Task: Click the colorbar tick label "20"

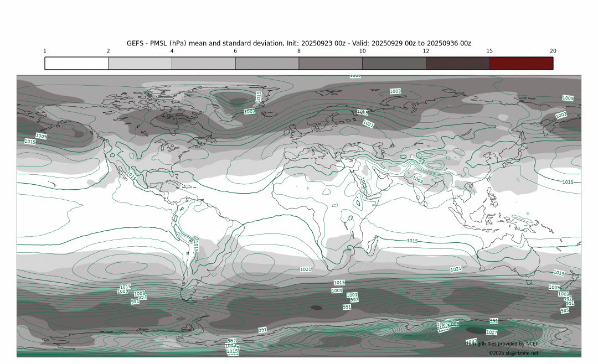Action: click(x=553, y=51)
